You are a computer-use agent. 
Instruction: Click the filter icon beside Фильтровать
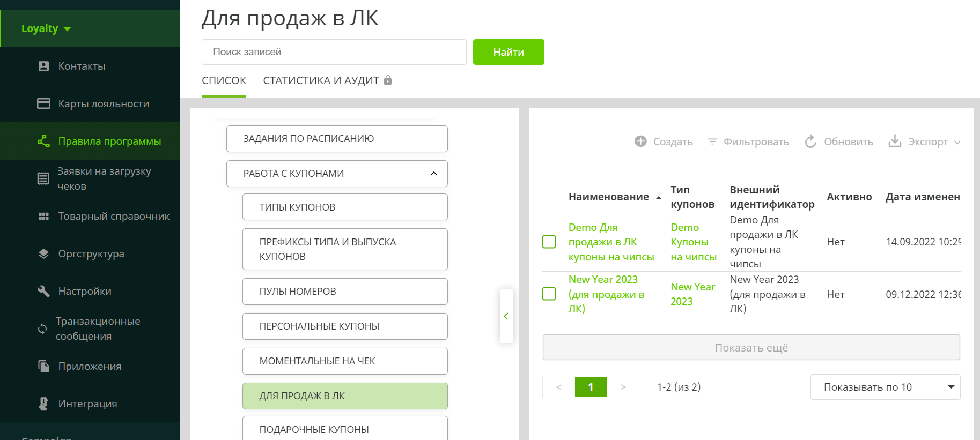coord(712,141)
